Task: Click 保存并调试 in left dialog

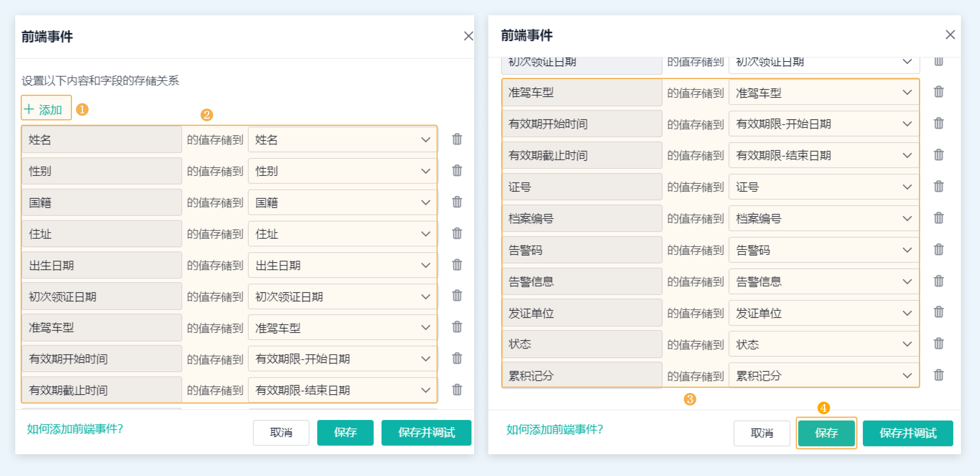Action: click(426, 432)
